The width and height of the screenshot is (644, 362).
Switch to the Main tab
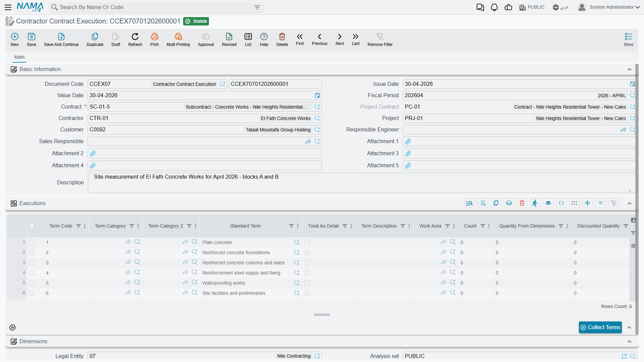tap(19, 57)
